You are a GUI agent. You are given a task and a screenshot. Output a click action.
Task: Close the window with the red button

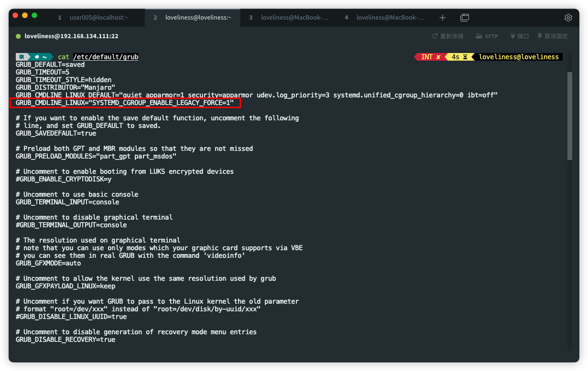15,16
